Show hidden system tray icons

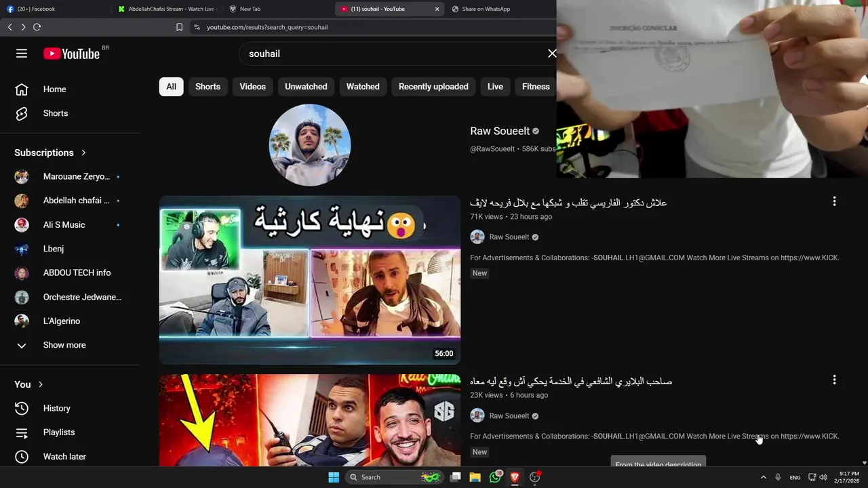coord(763,477)
